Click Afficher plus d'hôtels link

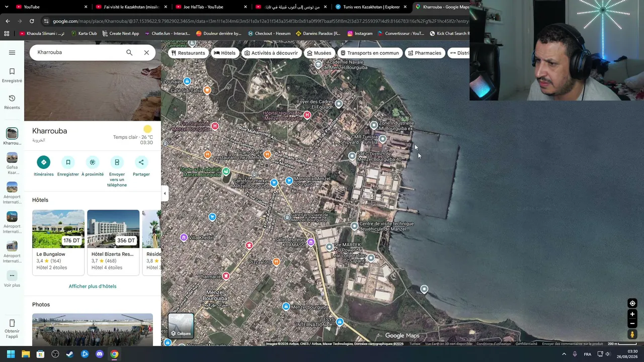click(93, 286)
